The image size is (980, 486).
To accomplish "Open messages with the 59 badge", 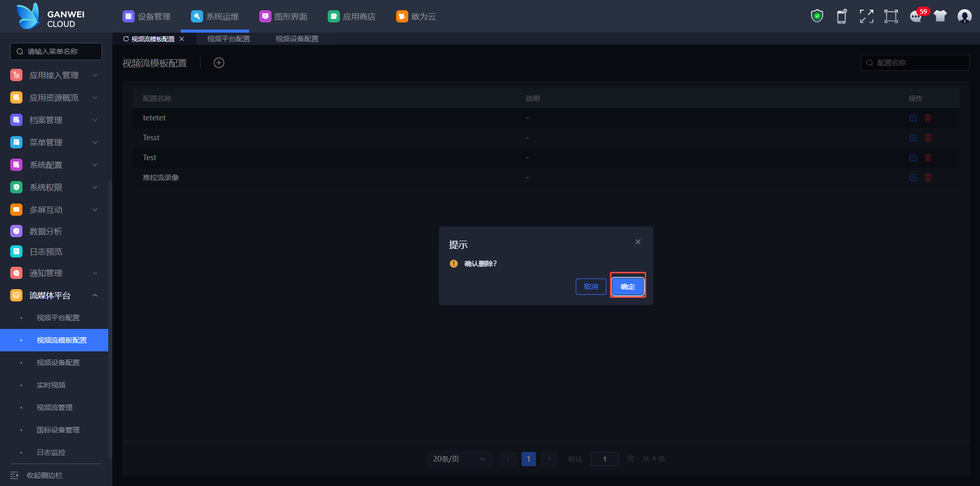I will [x=917, y=16].
